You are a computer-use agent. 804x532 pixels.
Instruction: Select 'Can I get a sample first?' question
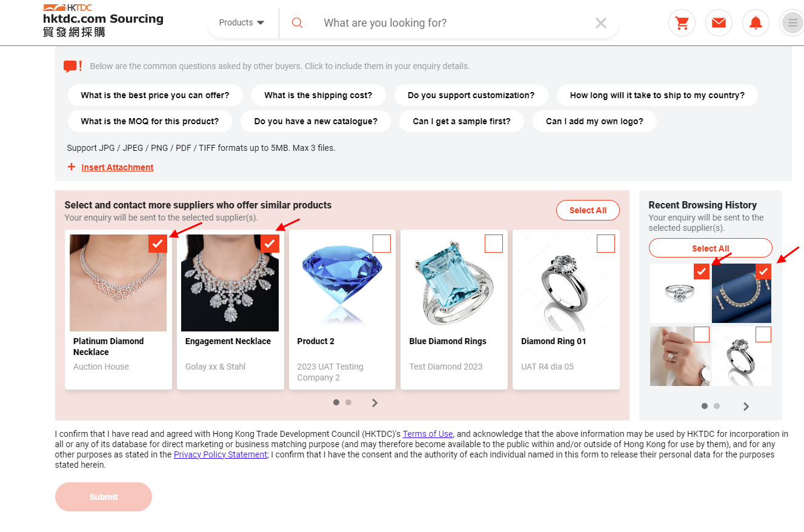(462, 121)
